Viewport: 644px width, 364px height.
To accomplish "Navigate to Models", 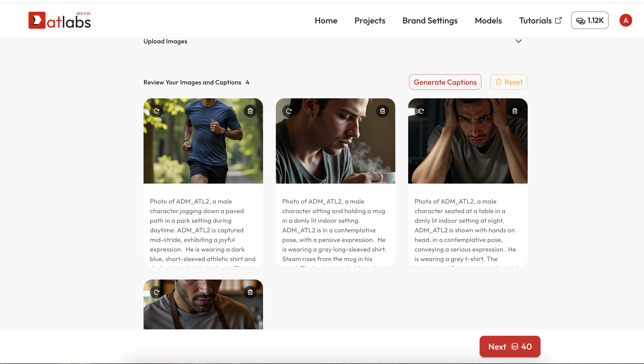I will click(x=488, y=21).
